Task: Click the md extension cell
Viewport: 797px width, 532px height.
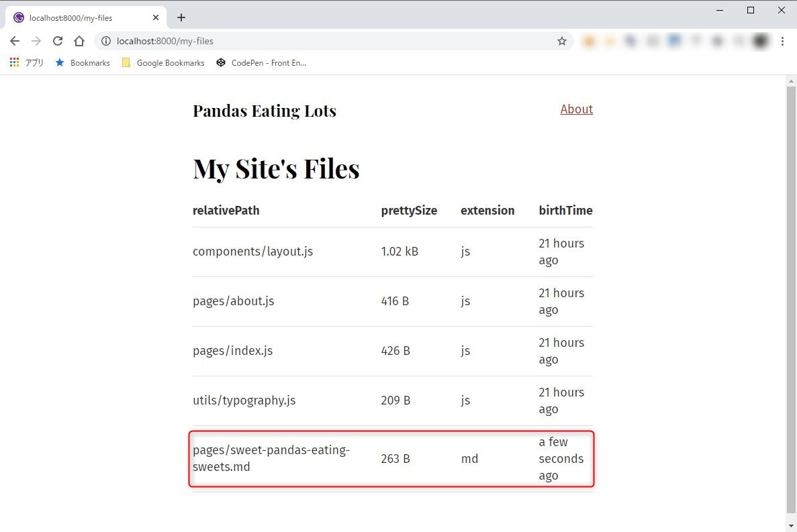Action: 469,459
